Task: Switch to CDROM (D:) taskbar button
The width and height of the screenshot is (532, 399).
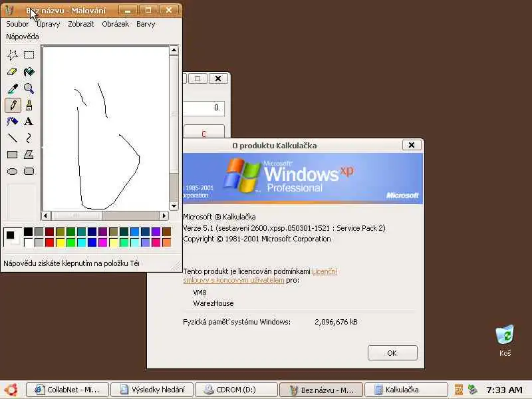Action: [x=236, y=390]
